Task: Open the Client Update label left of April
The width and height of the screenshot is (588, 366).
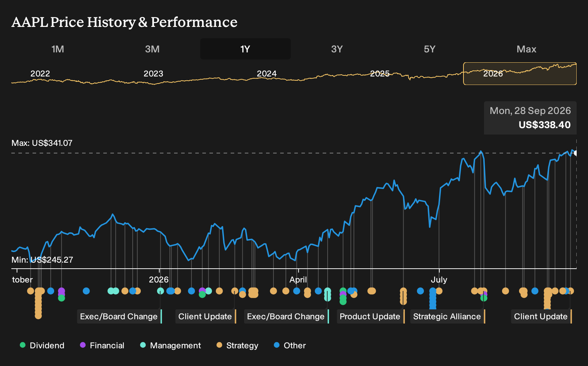Action: (206, 316)
